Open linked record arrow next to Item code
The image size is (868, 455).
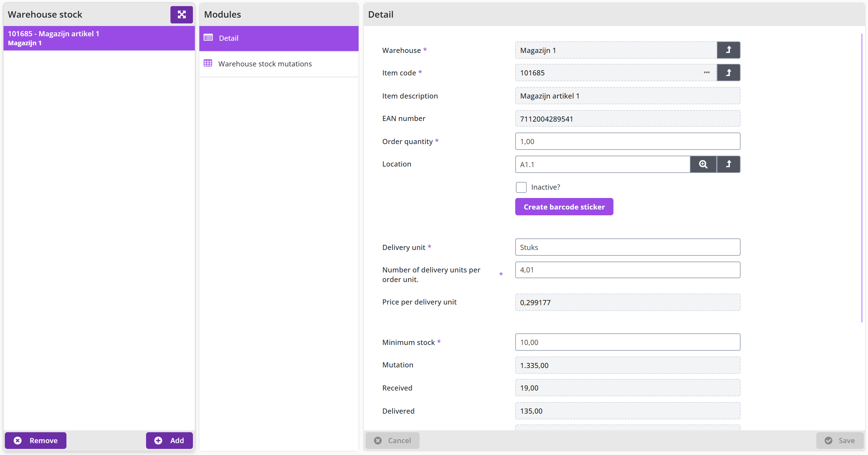728,73
